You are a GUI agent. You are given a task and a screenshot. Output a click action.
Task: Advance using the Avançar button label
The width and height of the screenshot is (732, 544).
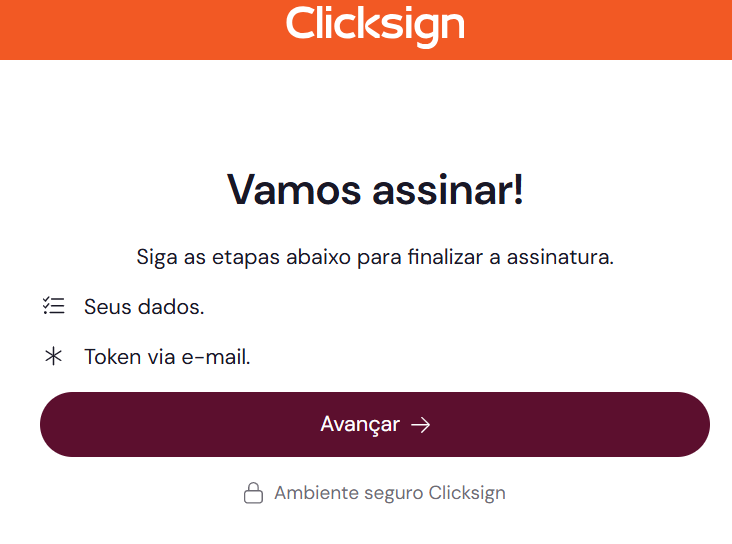click(x=360, y=425)
